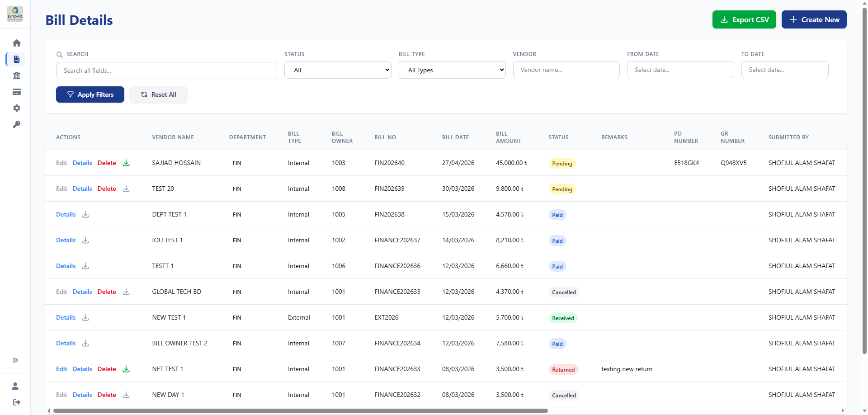Open the Home page from the sidebar
Viewport: 868px width, 415px height.
click(x=17, y=43)
